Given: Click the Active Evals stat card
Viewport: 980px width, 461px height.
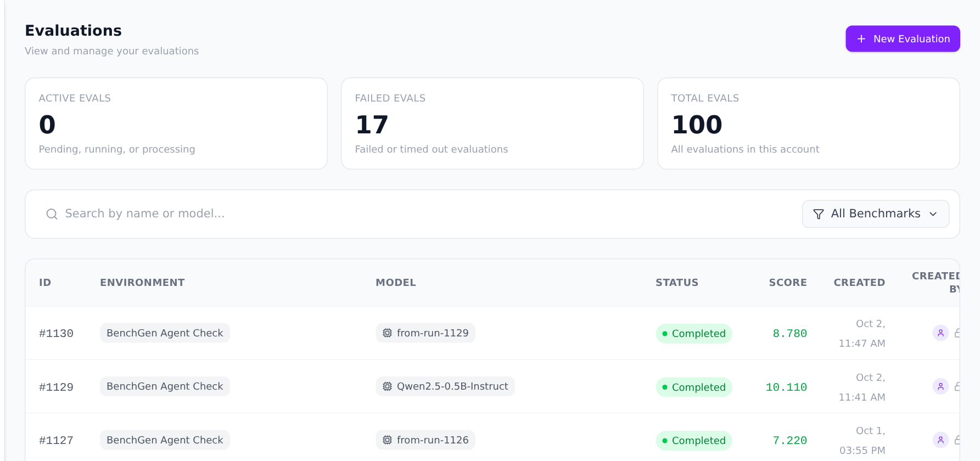Looking at the screenshot, I should pyautogui.click(x=176, y=123).
